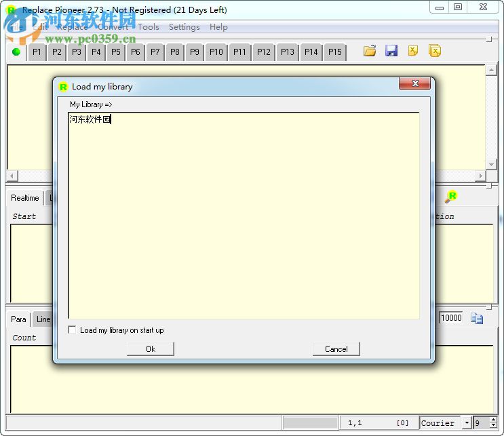This screenshot has width=504, height=436.
Task: Click inside the My Library text area
Action: click(x=244, y=215)
